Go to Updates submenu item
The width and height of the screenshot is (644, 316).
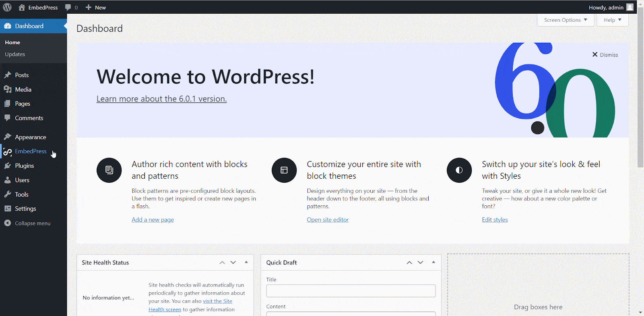click(15, 54)
